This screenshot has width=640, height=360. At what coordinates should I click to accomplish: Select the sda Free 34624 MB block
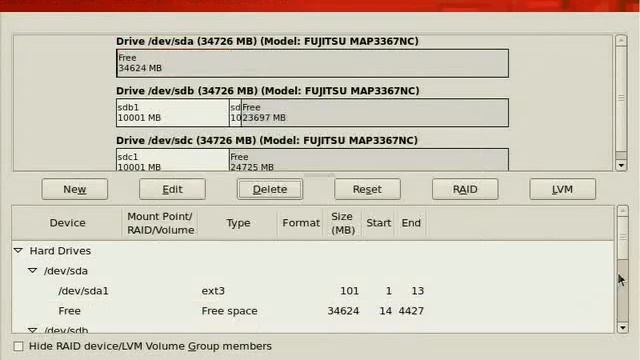pyautogui.click(x=313, y=63)
